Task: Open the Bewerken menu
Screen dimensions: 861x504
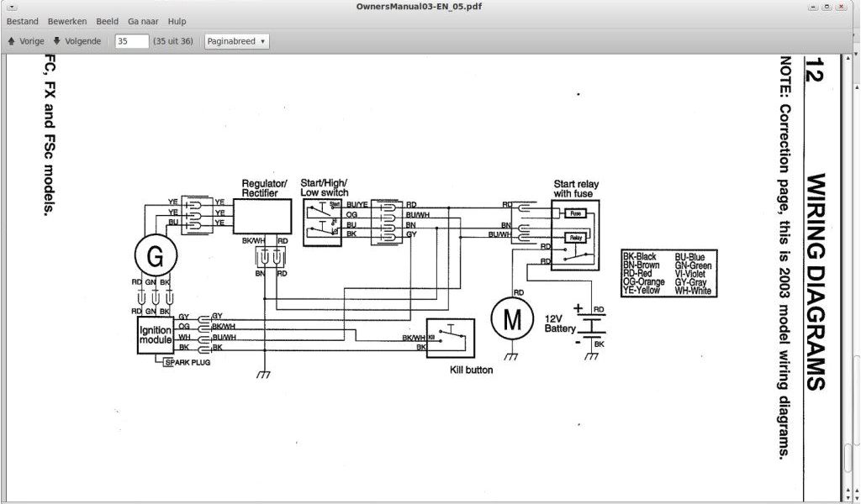Action: [67, 21]
